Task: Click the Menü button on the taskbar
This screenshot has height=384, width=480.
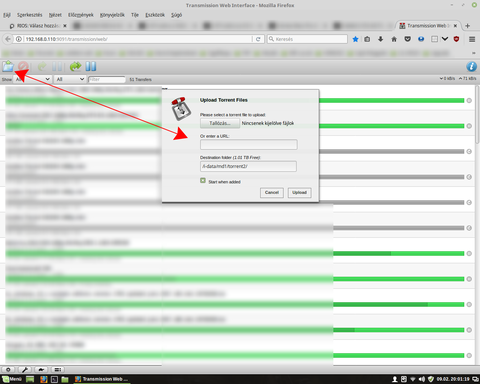Action: [x=12, y=379]
